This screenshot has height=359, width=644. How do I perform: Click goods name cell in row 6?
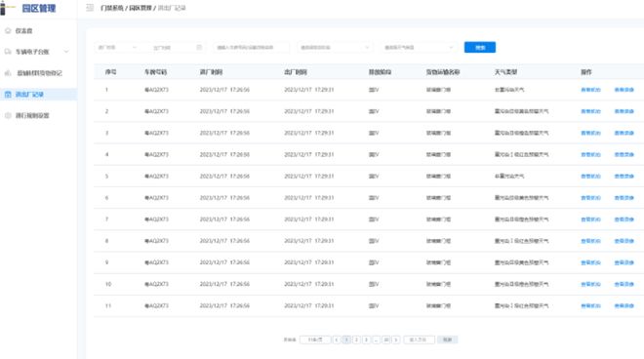point(438,198)
